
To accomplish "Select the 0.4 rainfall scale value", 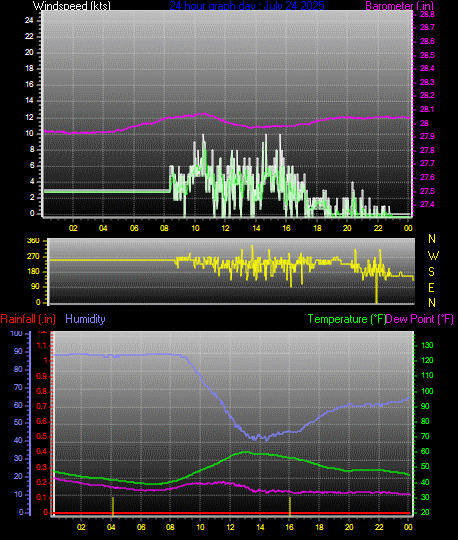I will point(42,451).
